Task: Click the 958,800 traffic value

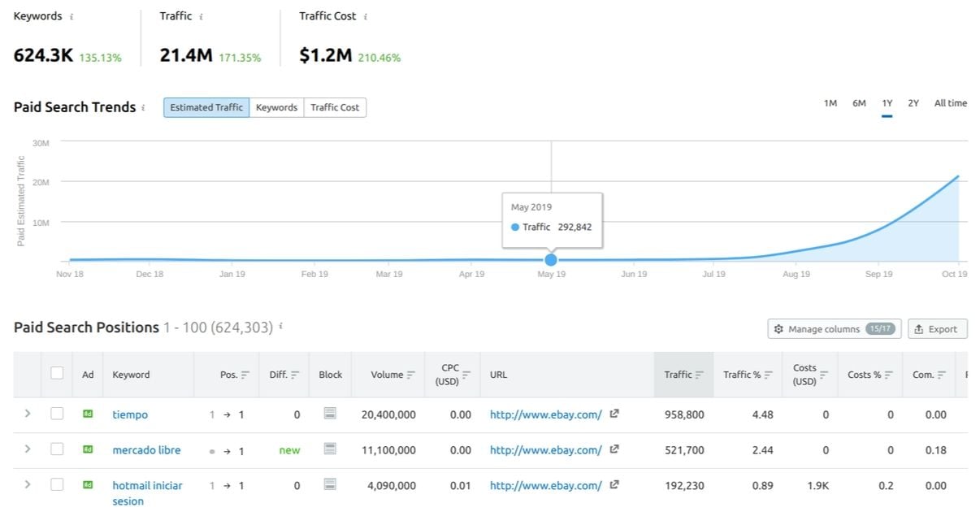Action: coord(684,414)
